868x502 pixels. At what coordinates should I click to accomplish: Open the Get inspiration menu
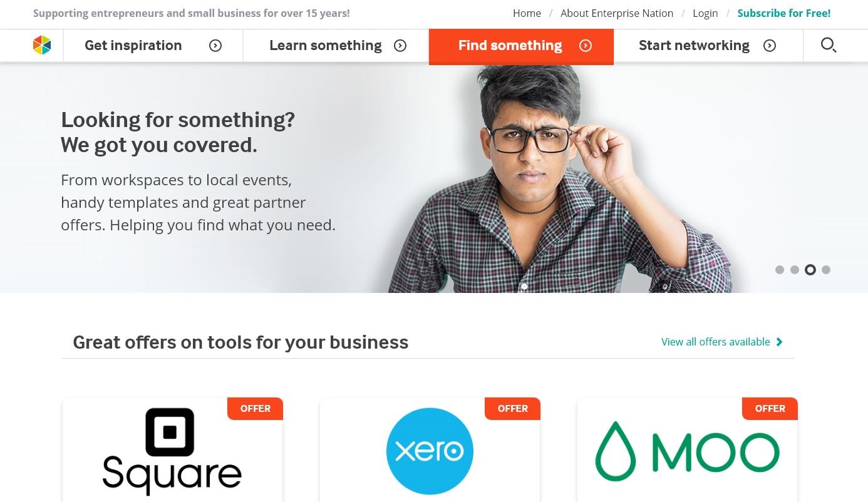(153, 46)
